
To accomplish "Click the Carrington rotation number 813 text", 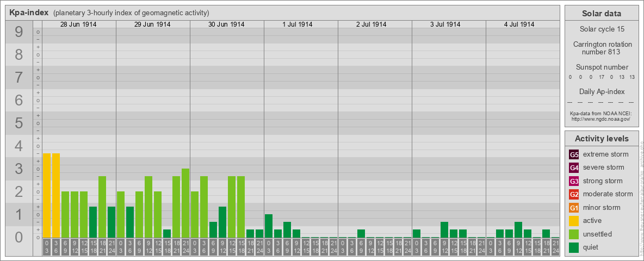I will [x=602, y=48].
